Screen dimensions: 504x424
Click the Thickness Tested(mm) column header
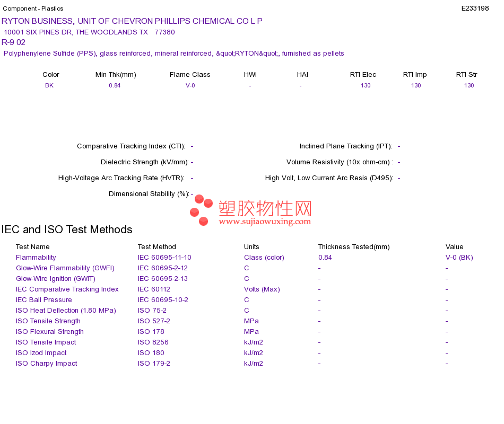pos(354,246)
